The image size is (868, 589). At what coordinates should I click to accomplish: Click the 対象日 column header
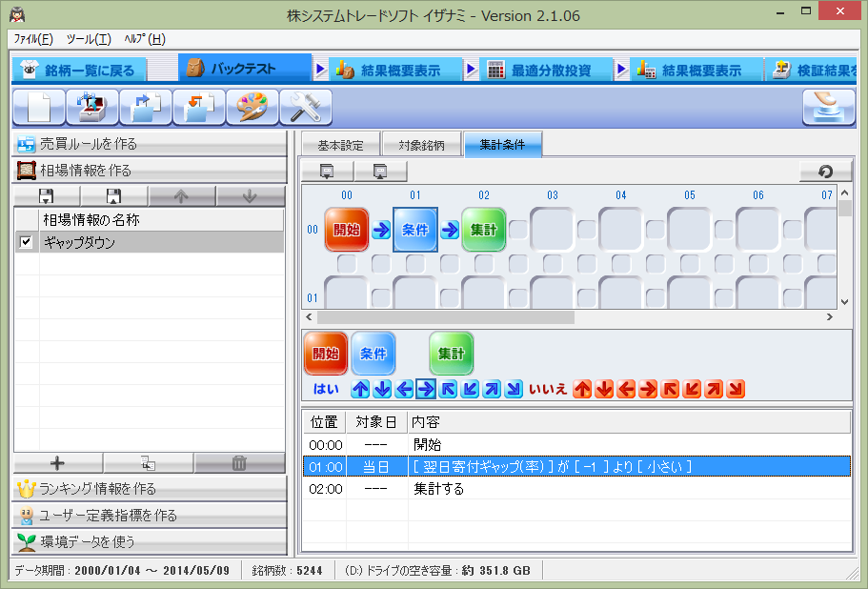point(376,422)
